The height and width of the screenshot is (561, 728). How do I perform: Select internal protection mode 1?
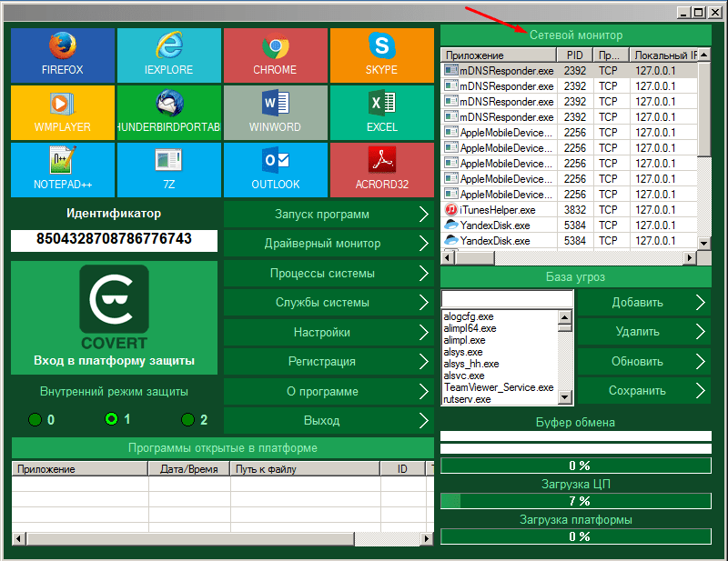tap(112, 419)
